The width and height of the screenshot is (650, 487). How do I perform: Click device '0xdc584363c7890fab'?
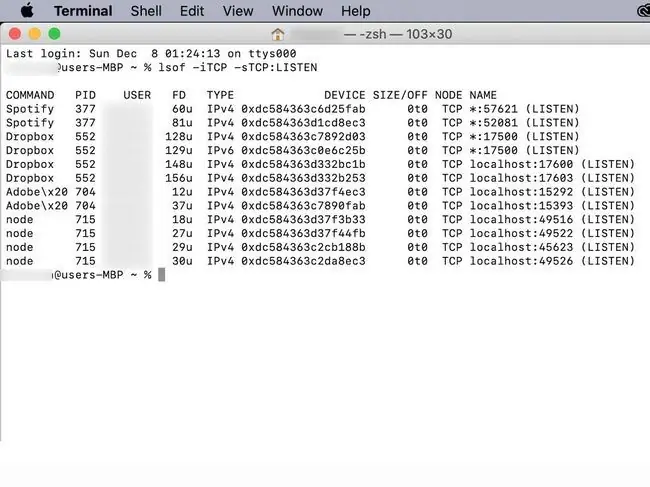point(303,206)
